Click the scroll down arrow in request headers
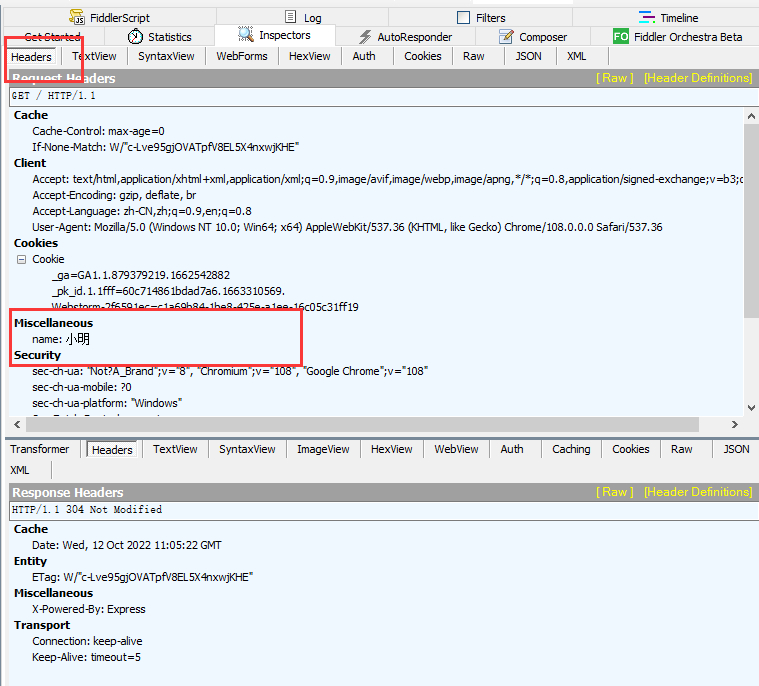Viewport: 759px width, 686px height. click(x=751, y=408)
